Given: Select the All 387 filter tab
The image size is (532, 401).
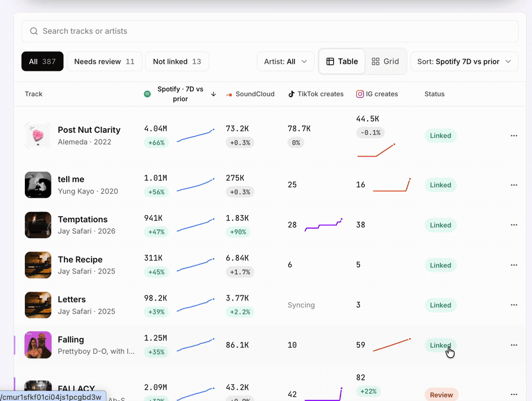Looking at the screenshot, I should click(x=43, y=61).
